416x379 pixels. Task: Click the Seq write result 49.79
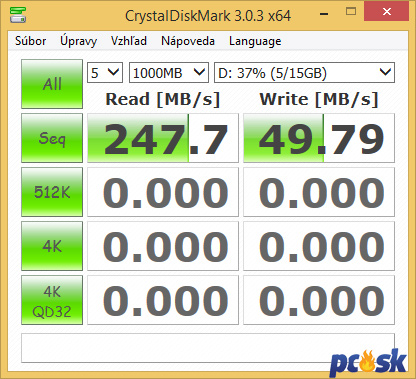coord(319,138)
